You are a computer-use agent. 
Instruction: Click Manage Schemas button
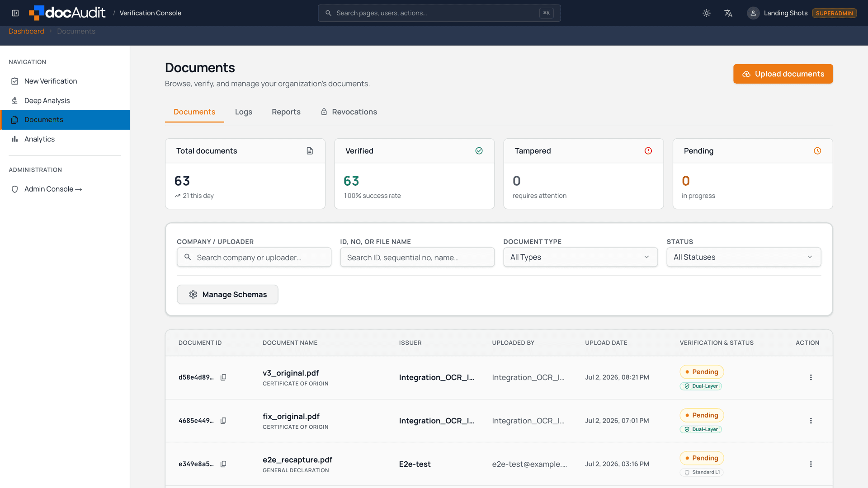[x=227, y=295]
